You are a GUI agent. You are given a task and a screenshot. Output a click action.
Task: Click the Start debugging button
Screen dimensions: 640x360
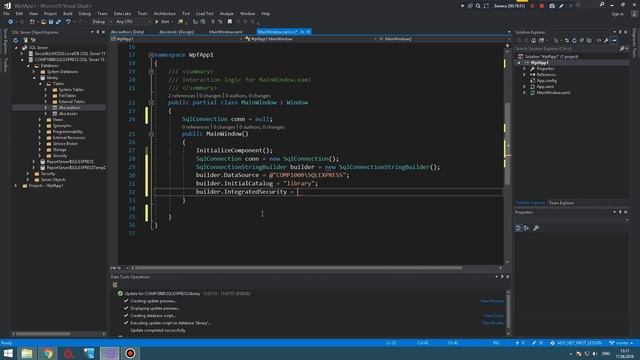pos(162,22)
